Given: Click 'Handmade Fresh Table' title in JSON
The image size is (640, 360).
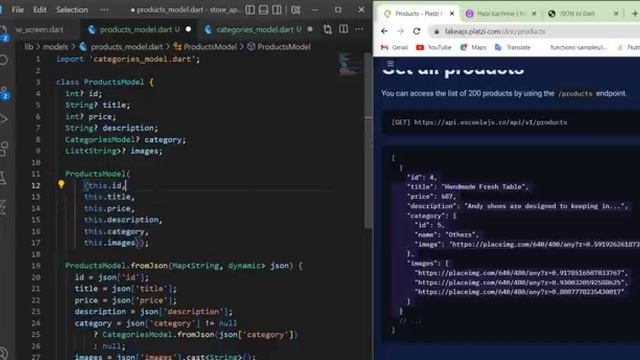Looking at the screenshot, I should 484,187.
